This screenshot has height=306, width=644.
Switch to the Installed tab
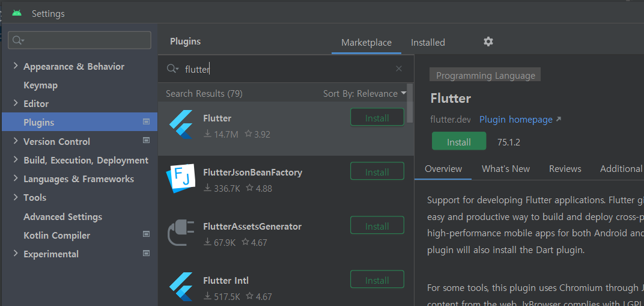coord(428,43)
